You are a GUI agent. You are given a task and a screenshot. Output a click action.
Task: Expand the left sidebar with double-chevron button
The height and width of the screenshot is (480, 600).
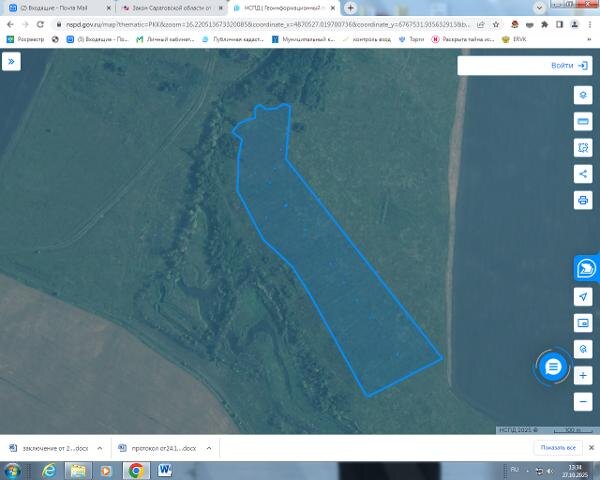pos(11,61)
